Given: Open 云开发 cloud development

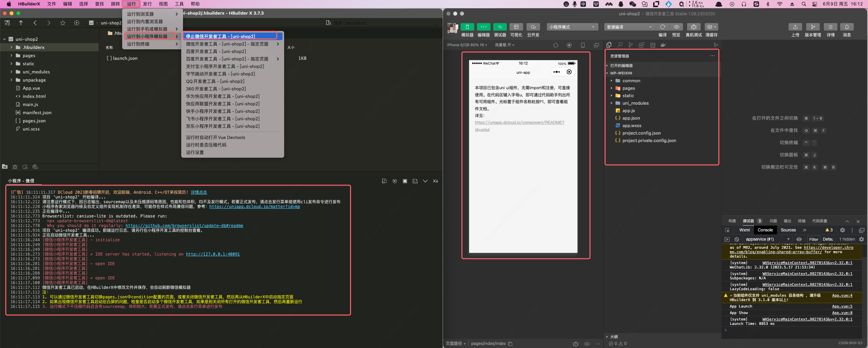Looking at the screenshot, I should pos(533,27).
